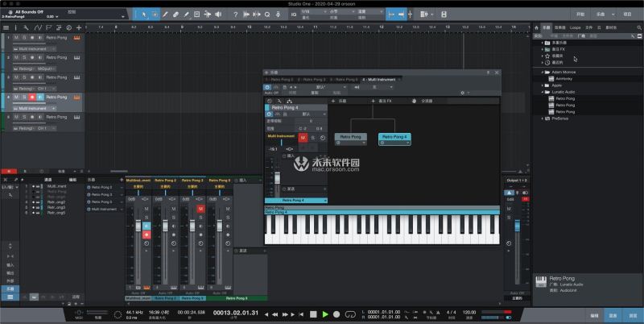Image resolution: width=644 pixels, height=324 pixels.
Task: Click the add track plus icon
Action: click(x=78, y=27)
